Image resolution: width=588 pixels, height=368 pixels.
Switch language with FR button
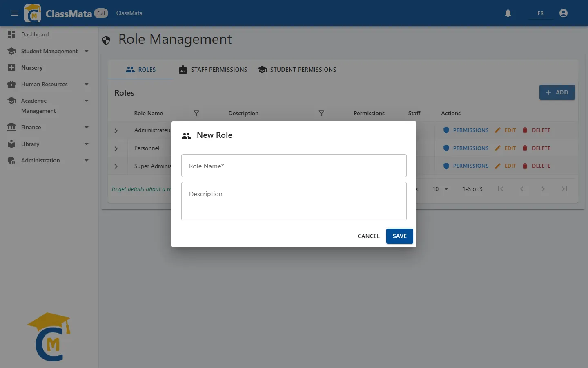tap(540, 13)
